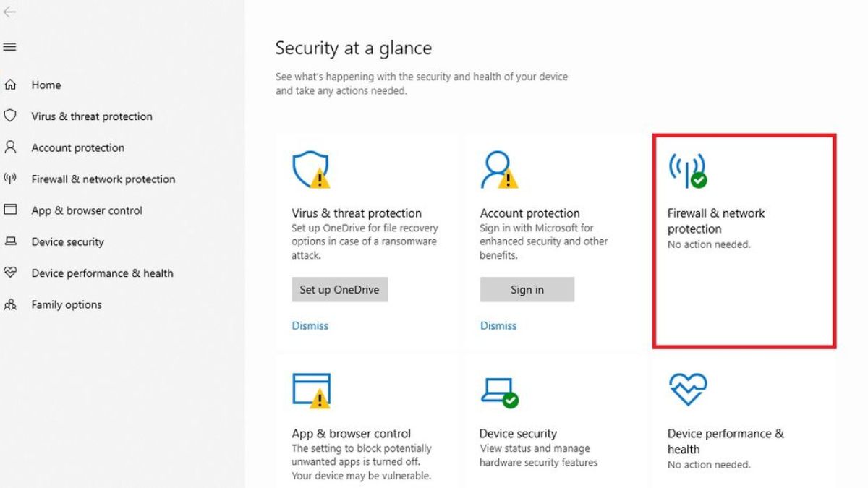Go back using the back arrow
Viewport: 868px width, 488px height.
pyautogui.click(x=10, y=12)
